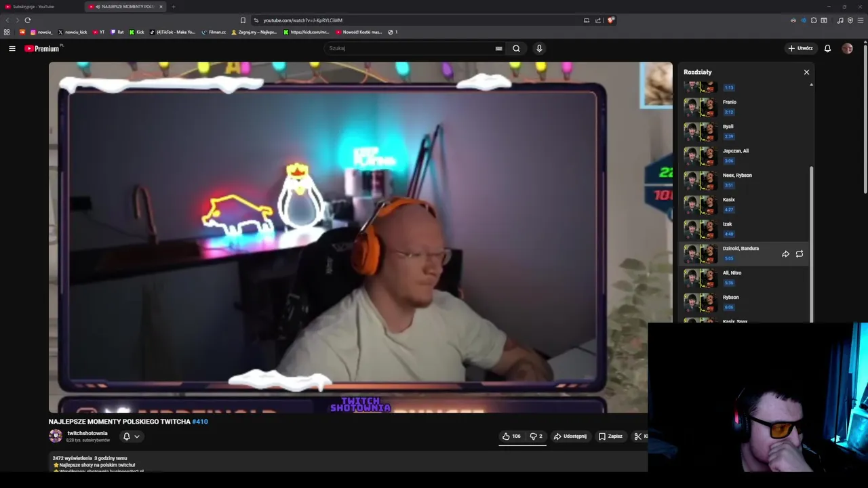868x488 pixels.
Task: Open the music note playlist icon in toolbar
Action: click(x=840, y=20)
